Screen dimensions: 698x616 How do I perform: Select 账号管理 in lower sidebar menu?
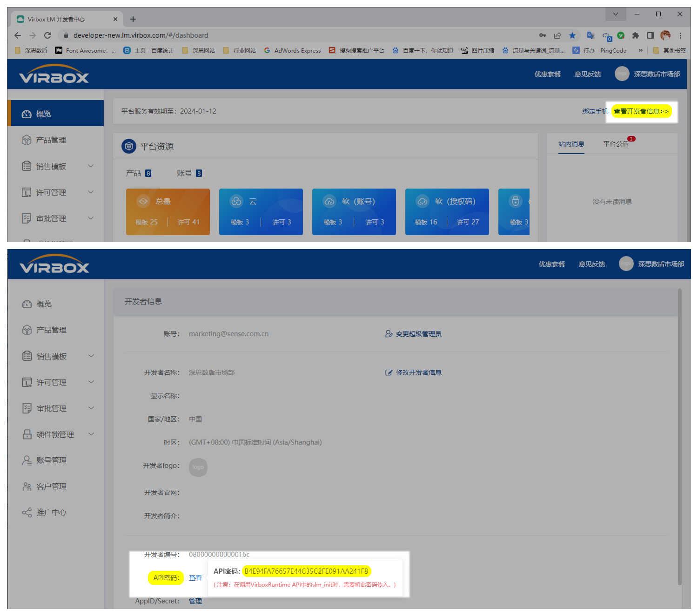click(56, 460)
